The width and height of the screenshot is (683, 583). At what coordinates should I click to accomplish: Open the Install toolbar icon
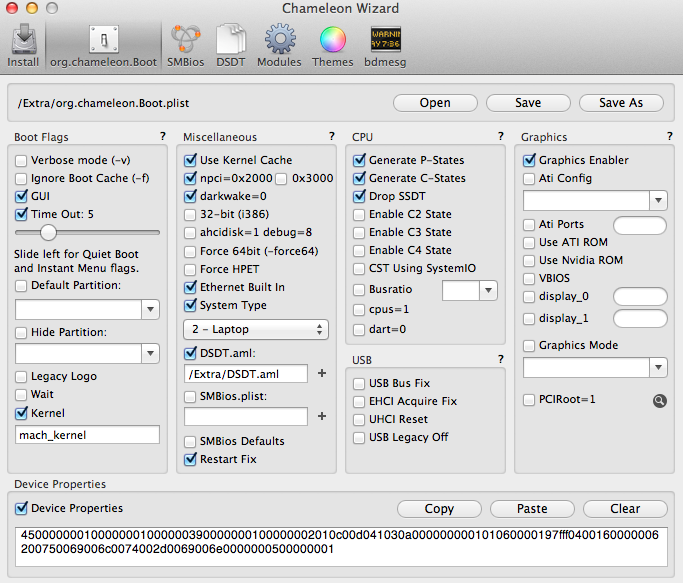point(24,45)
